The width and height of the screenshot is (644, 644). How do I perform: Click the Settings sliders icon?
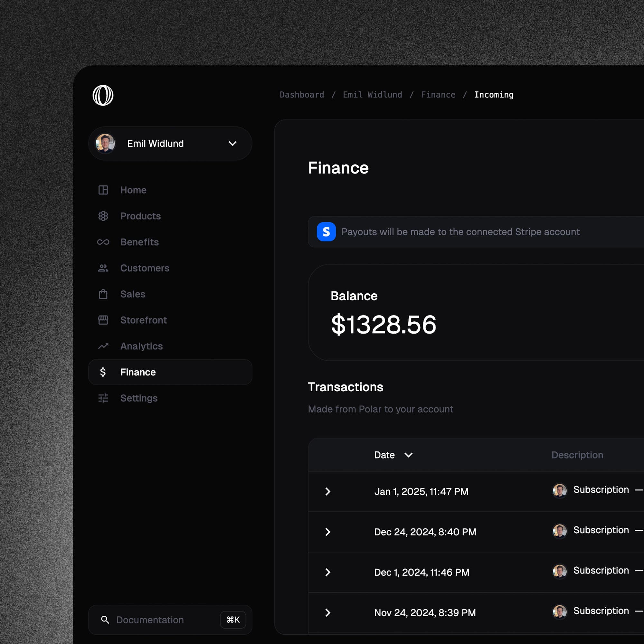[x=103, y=398]
